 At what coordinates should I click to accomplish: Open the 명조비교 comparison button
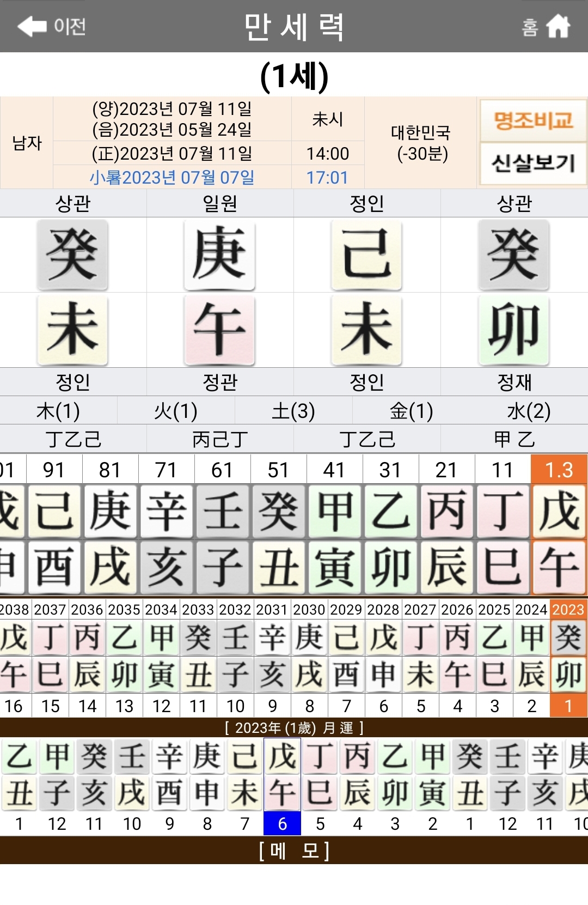point(533,120)
